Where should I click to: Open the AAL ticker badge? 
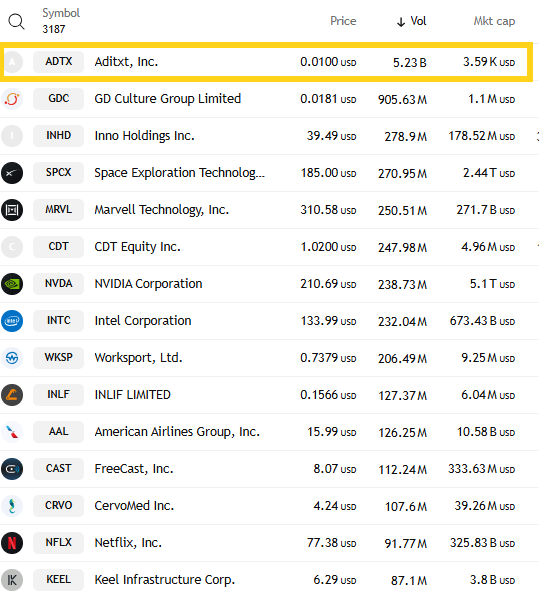[58, 432]
